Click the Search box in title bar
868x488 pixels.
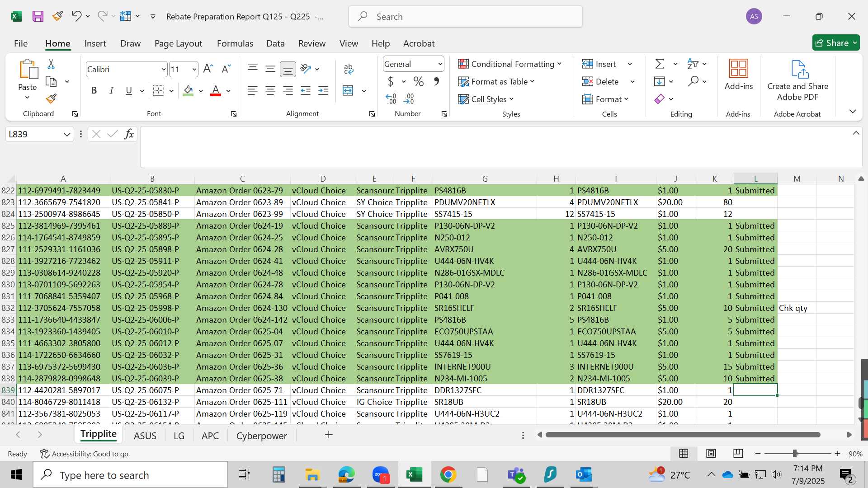pos(465,17)
